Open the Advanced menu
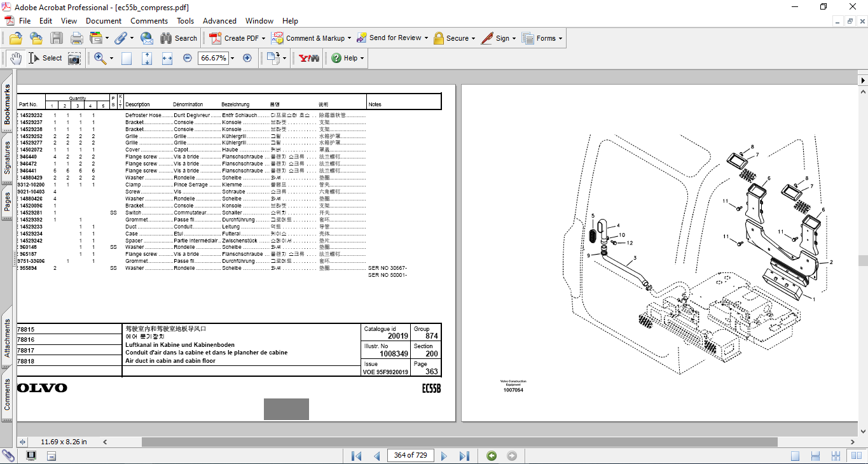The image size is (868, 464). 219,21
